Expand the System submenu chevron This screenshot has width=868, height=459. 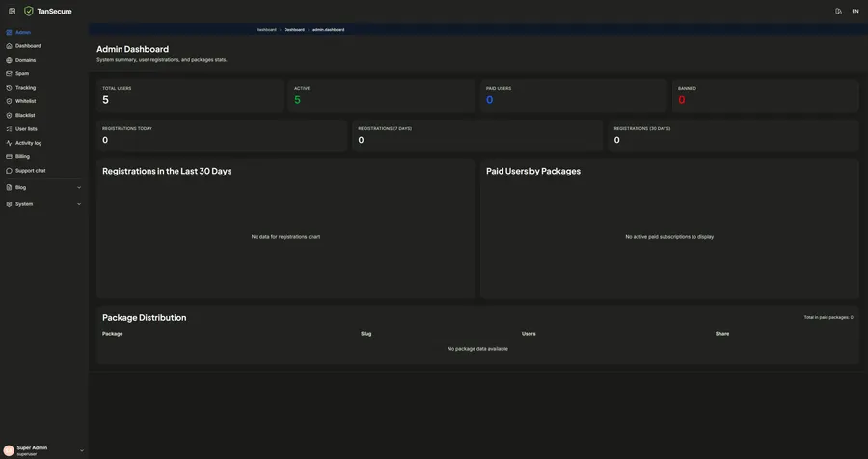pyautogui.click(x=79, y=204)
